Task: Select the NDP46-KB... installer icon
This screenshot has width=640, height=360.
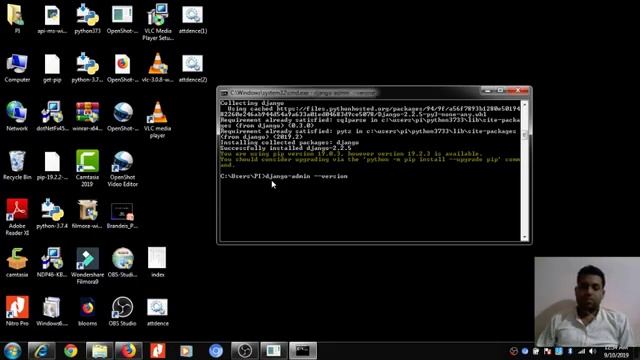Action: 52,262
